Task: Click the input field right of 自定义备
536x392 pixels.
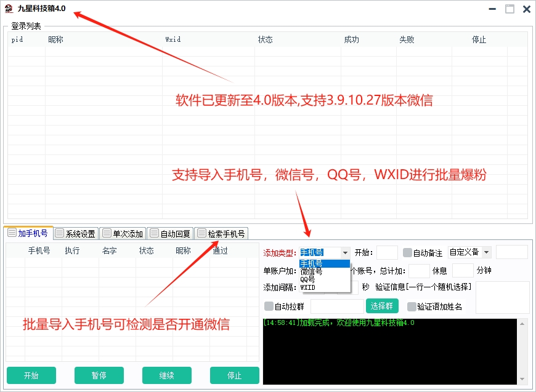Action: (x=512, y=252)
